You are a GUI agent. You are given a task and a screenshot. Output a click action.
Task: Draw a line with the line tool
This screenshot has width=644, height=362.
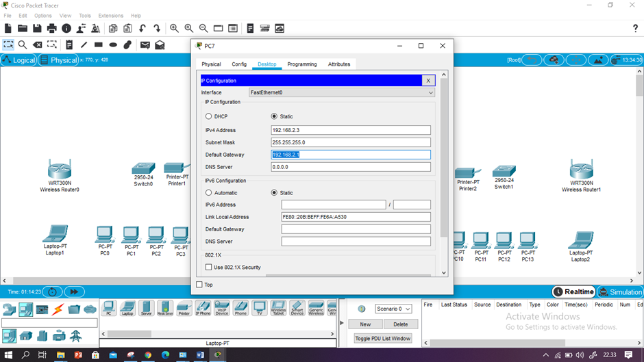point(84,44)
